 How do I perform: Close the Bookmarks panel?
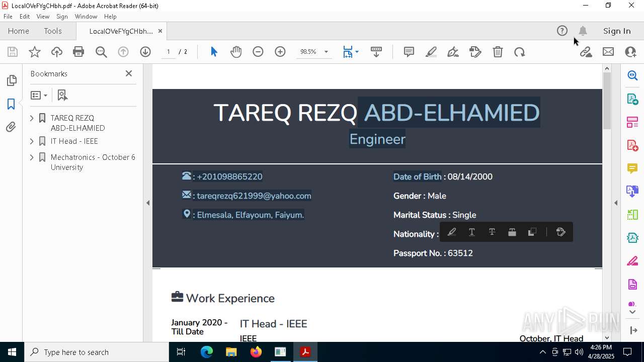pos(129,73)
